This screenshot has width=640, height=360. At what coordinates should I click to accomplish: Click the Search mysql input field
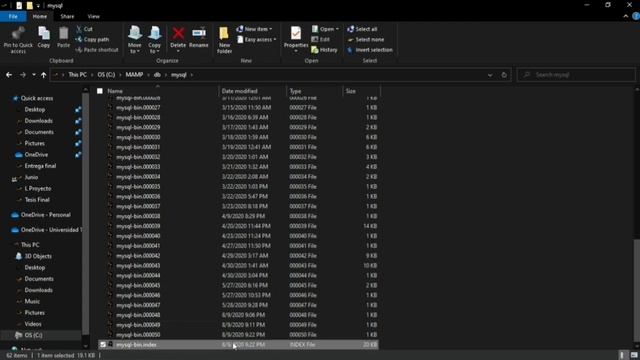576,75
